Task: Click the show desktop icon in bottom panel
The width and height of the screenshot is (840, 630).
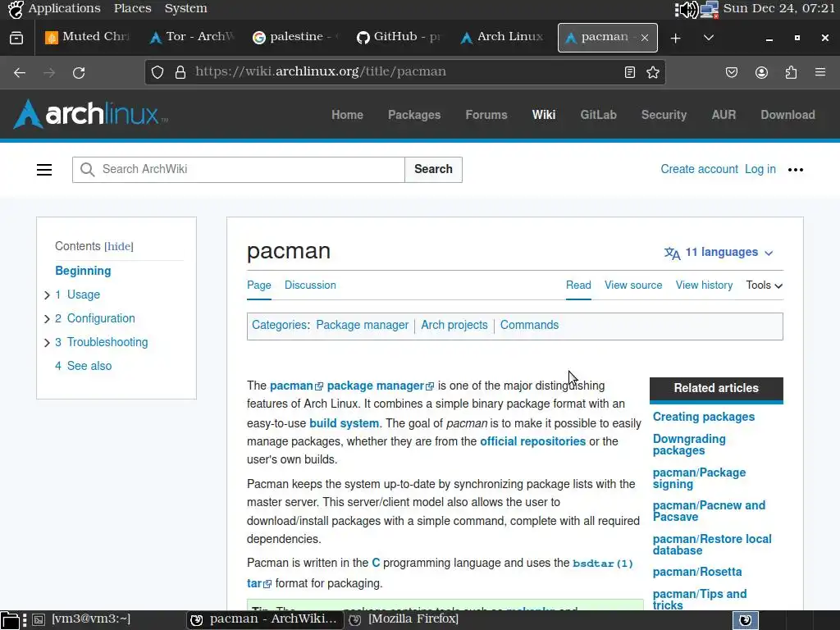Action: pyautogui.click(x=10, y=620)
